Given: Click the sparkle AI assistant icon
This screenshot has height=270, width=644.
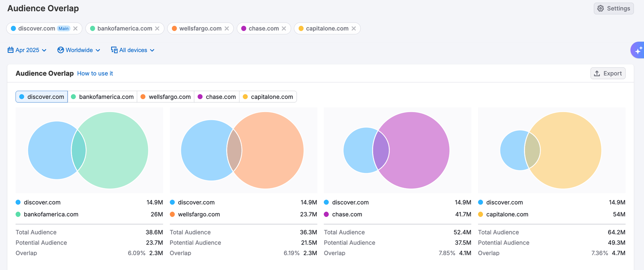Looking at the screenshot, I should point(638,50).
